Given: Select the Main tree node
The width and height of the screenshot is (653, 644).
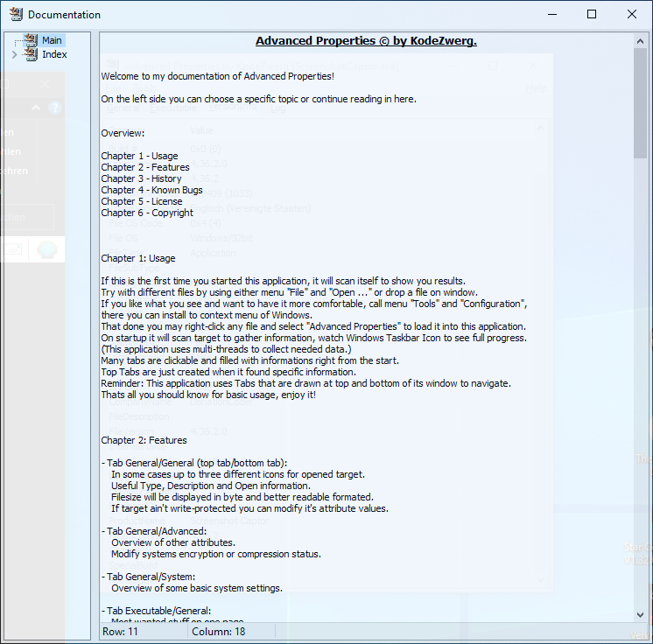Looking at the screenshot, I should tap(52, 40).
